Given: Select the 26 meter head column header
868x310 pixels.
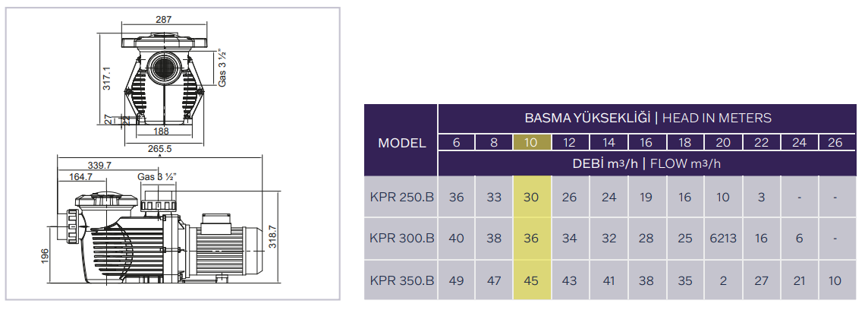Looking at the screenshot, I should 835,142.
